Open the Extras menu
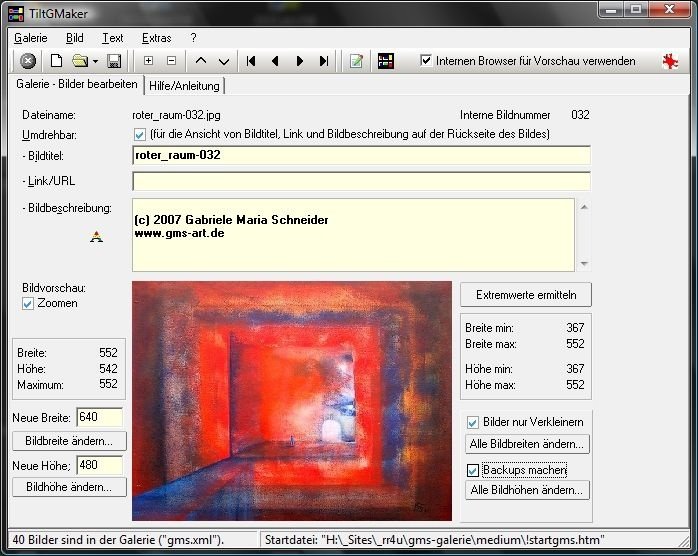Viewport: 698px width, 556px height. (x=156, y=38)
